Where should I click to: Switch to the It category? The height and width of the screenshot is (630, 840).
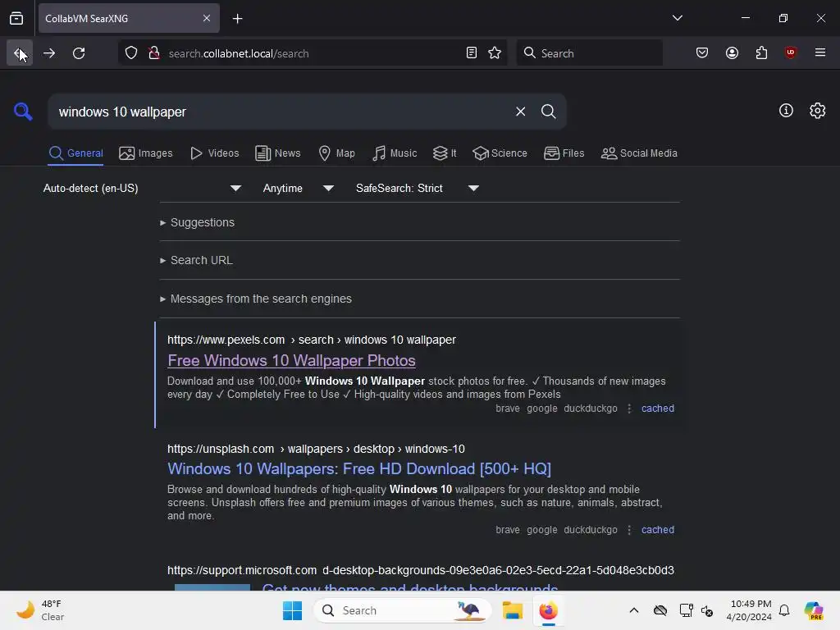(x=445, y=153)
